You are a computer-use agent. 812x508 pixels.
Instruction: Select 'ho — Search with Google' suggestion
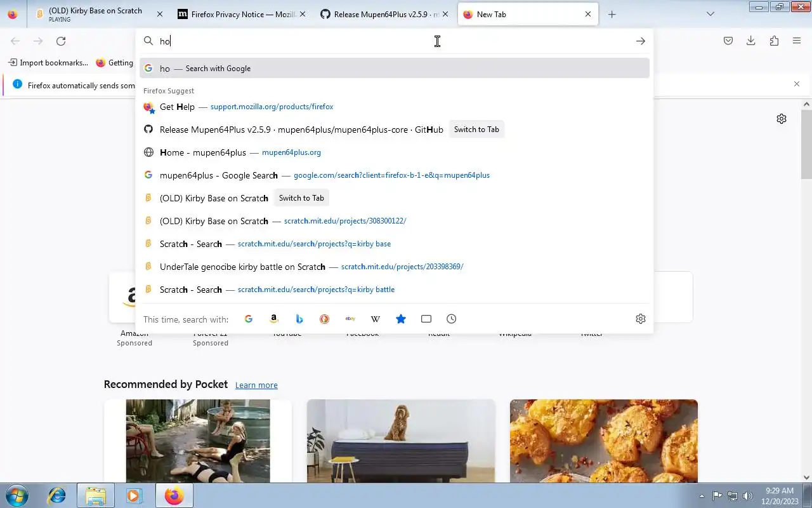coord(395,69)
